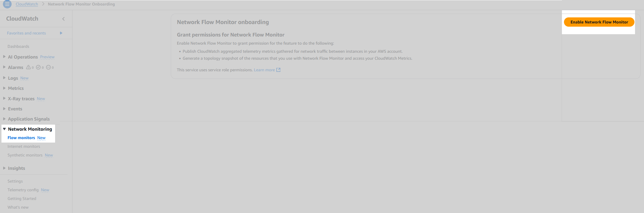The image size is (644, 213).
Task: Open Synthetic monitors in the sidebar
Action: [25, 155]
